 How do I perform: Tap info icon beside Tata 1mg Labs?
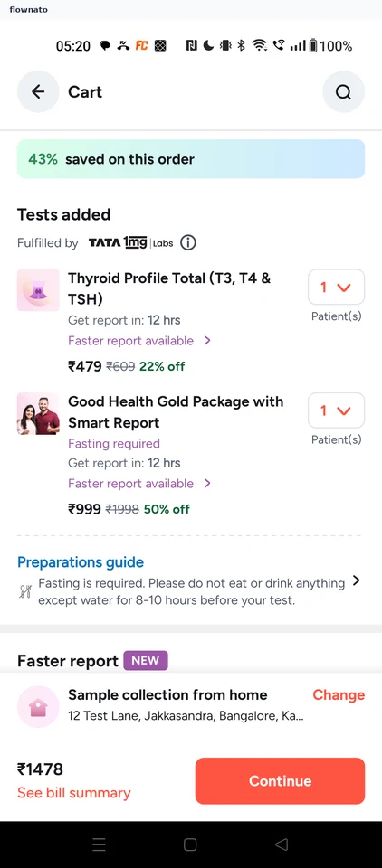pos(188,242)
